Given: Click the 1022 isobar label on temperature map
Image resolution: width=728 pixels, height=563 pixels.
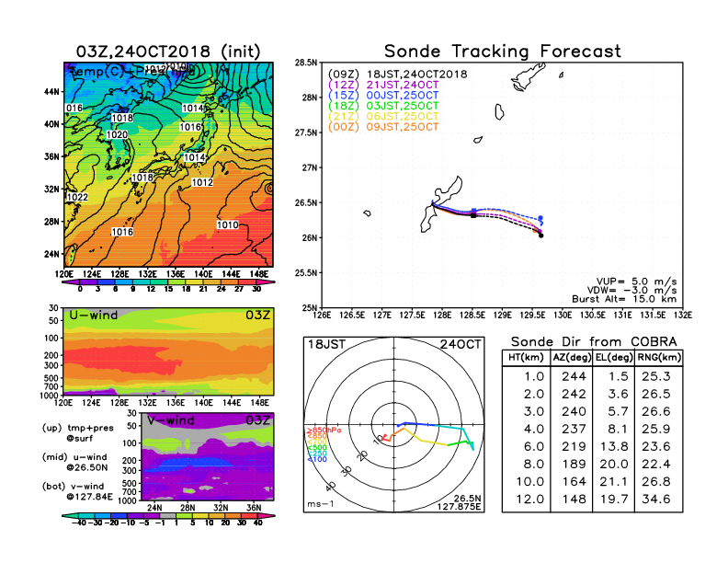Looking at the screenshot, I should [77, 197].
